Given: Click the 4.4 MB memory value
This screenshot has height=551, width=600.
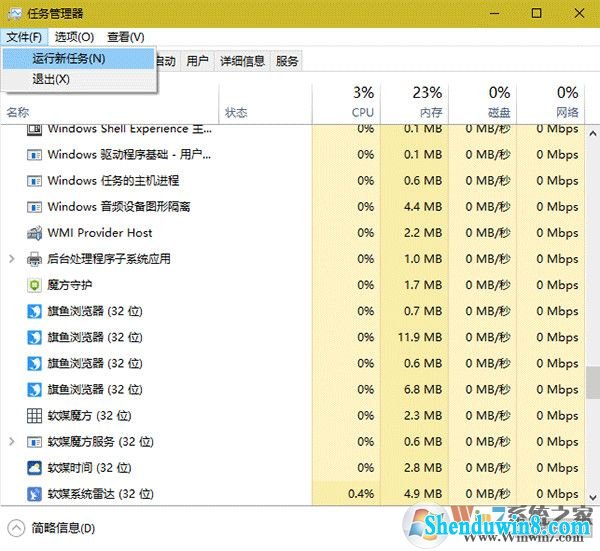Looking at the screenshot, I should (423, 207).
